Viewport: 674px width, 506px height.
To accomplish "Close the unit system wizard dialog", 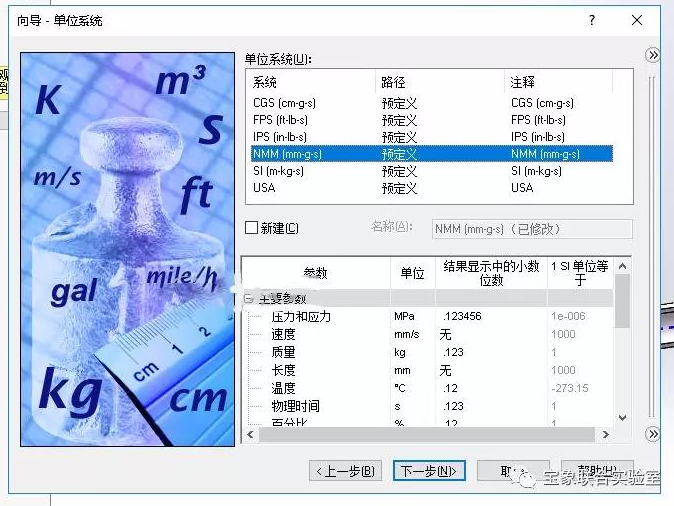I will pos(637,20).
